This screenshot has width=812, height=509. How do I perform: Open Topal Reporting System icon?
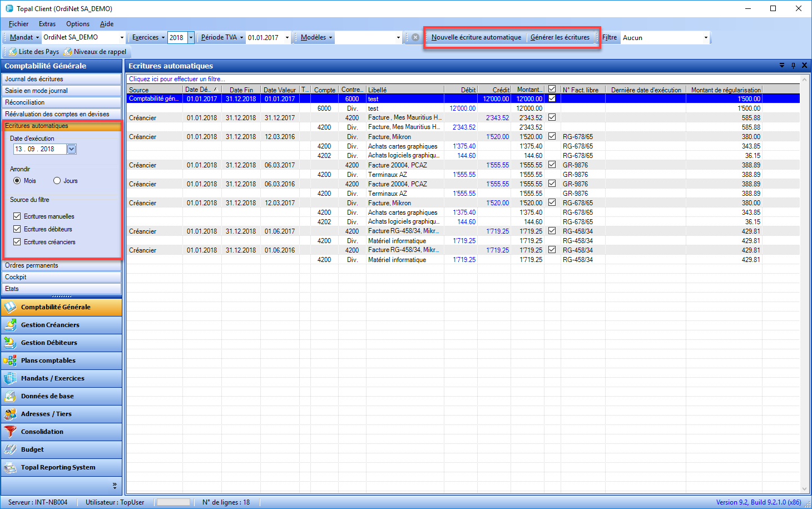pyautogui.click(x=10, y=467)
